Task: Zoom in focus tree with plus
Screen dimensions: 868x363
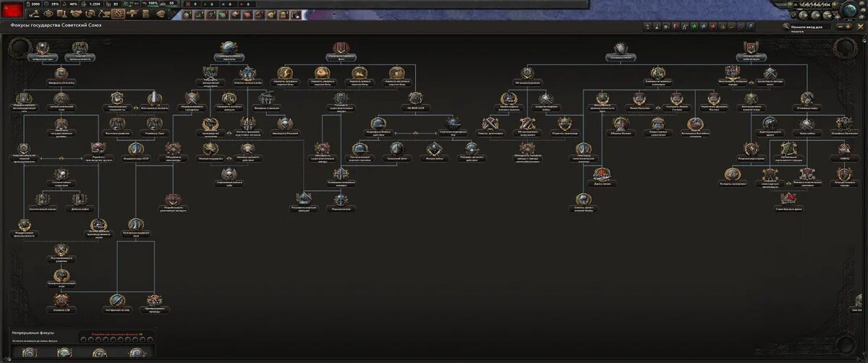Action: coord(848,27)
